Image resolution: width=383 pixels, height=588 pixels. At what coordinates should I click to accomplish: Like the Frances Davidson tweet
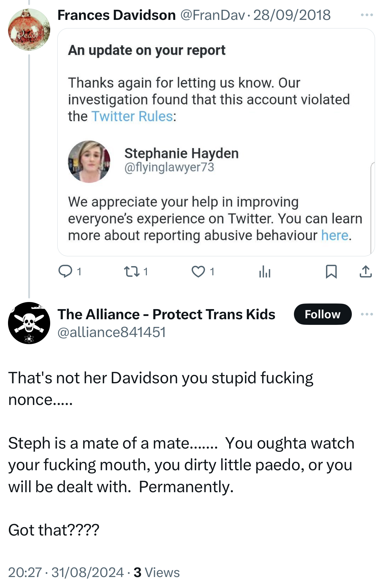[x=198, y=271]
